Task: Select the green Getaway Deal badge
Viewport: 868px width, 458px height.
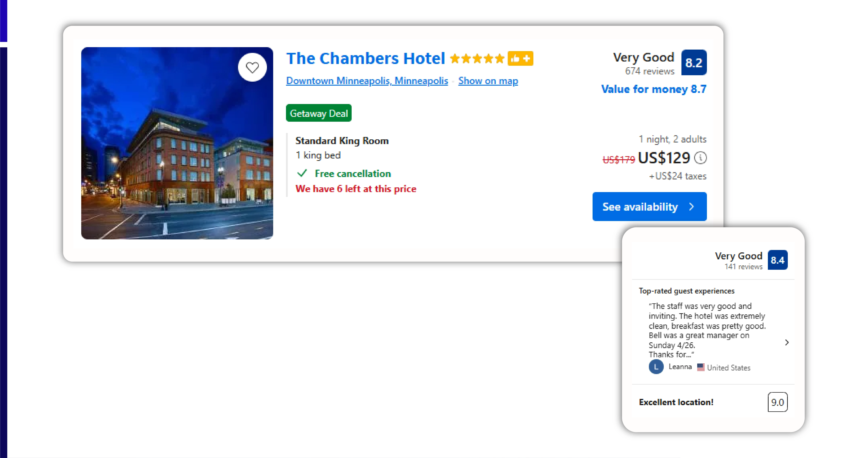Action: click(x=319, y=113)
